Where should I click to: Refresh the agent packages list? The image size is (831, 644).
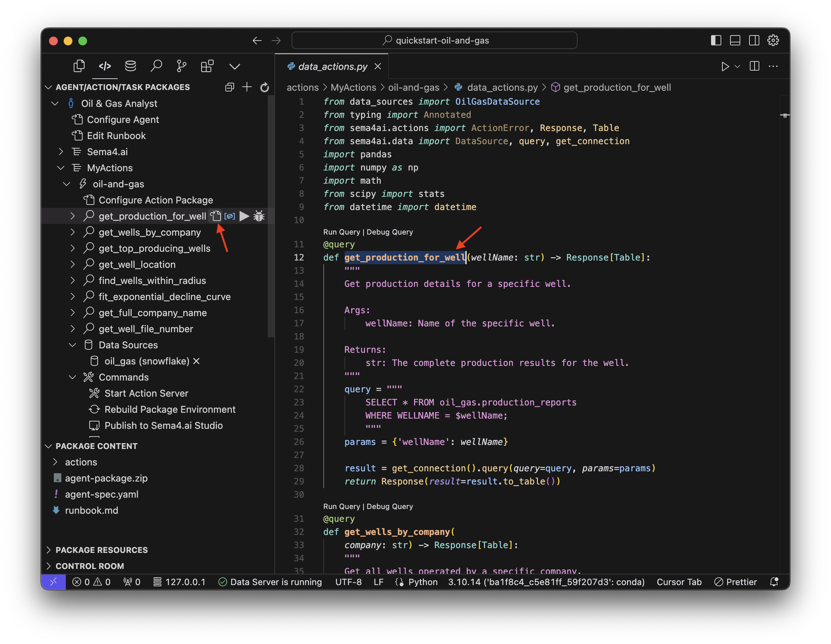pos(264,87)
